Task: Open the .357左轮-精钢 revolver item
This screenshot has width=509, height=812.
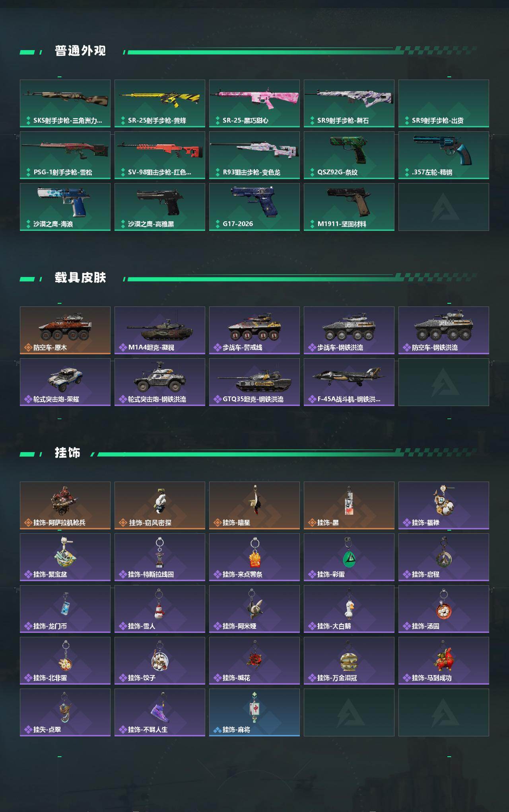Action: pos(444,155)
